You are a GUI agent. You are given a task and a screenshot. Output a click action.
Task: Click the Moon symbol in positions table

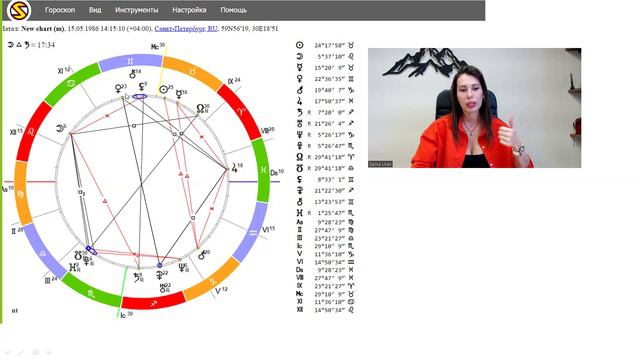click(300, 56)
